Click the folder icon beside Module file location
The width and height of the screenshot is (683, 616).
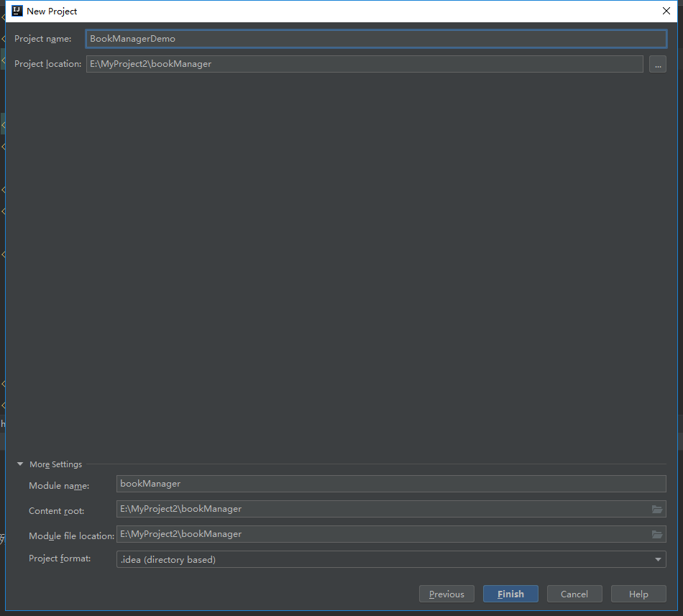[x=656, y=534]
